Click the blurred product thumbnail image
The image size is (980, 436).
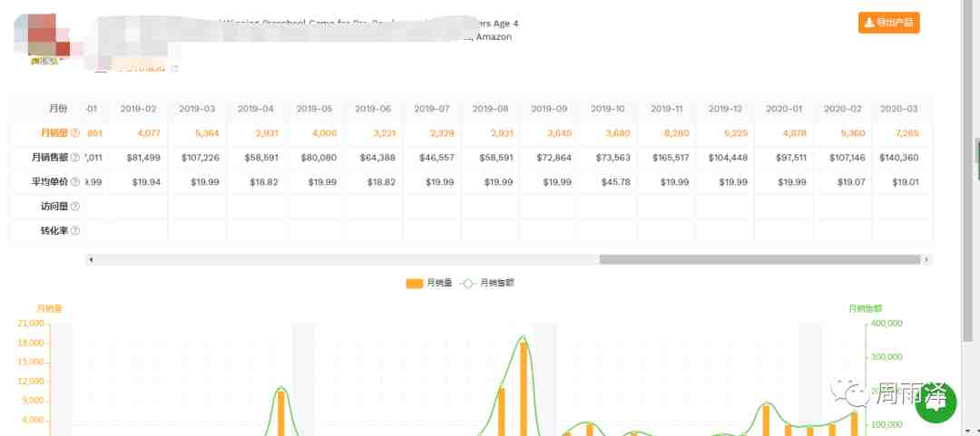click(x=43, y=36)
